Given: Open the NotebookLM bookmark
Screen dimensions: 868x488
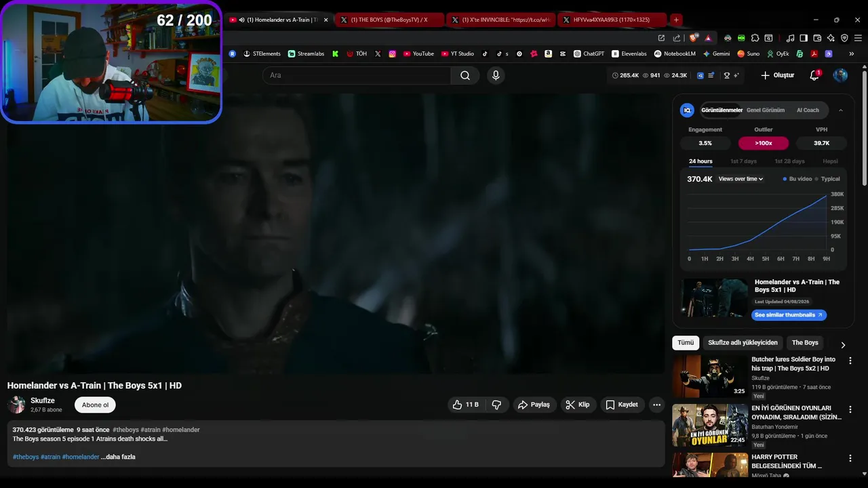Looking at the screenshot, I should click(x=675, y=54).
